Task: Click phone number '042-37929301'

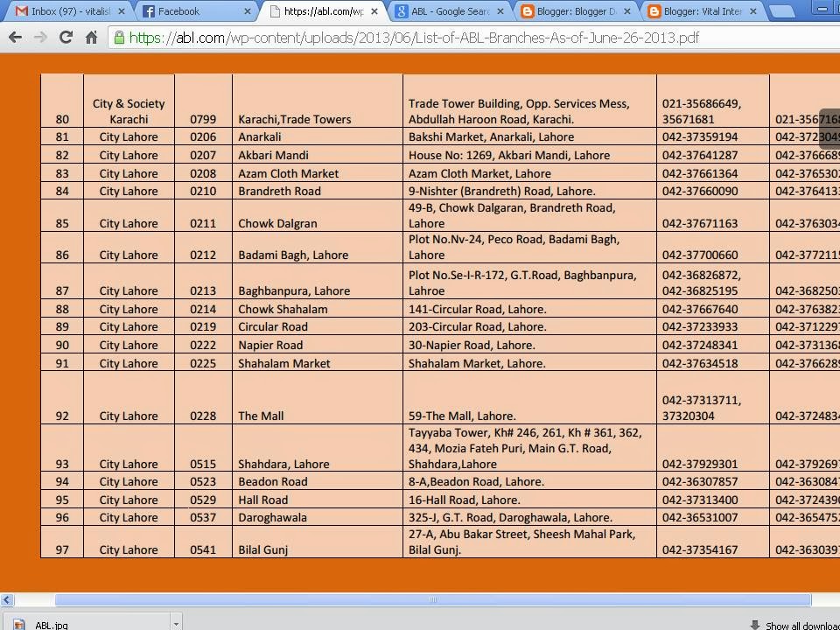Action: 700,464
